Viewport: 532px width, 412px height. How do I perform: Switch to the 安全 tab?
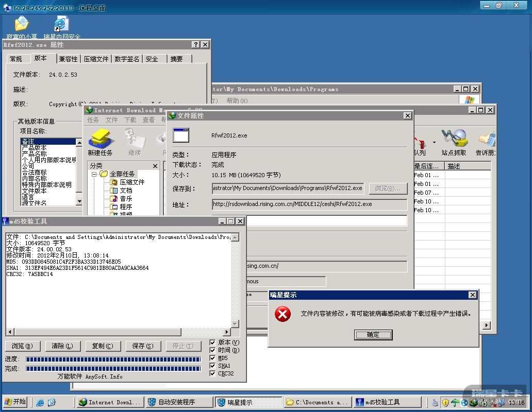(152, 59)
